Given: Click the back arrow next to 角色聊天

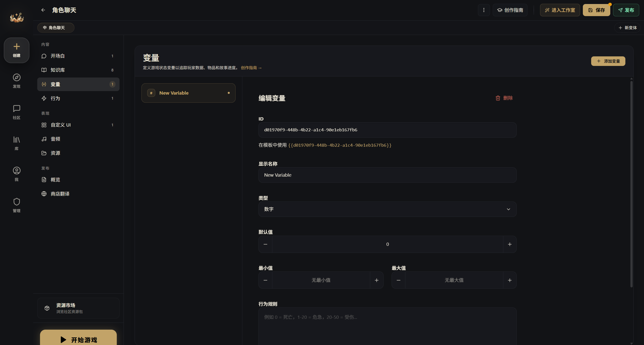Looking at the screenshot, I should click(43, 10).
